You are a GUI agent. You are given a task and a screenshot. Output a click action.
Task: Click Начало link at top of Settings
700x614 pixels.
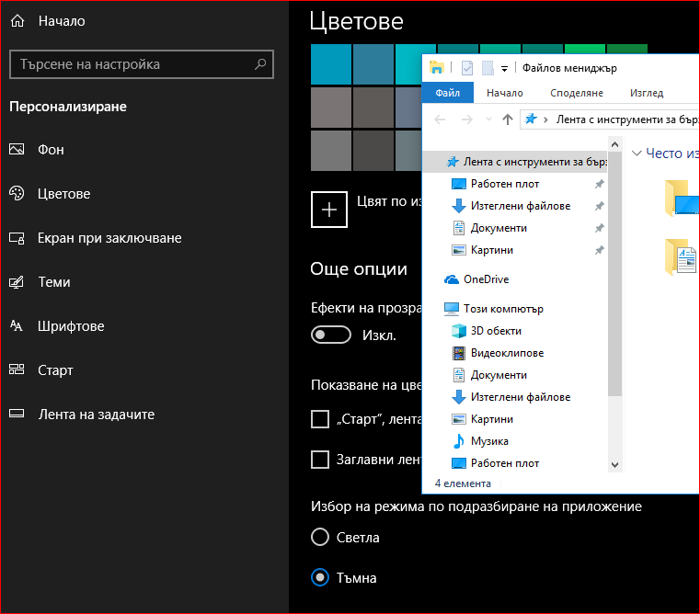62,21
